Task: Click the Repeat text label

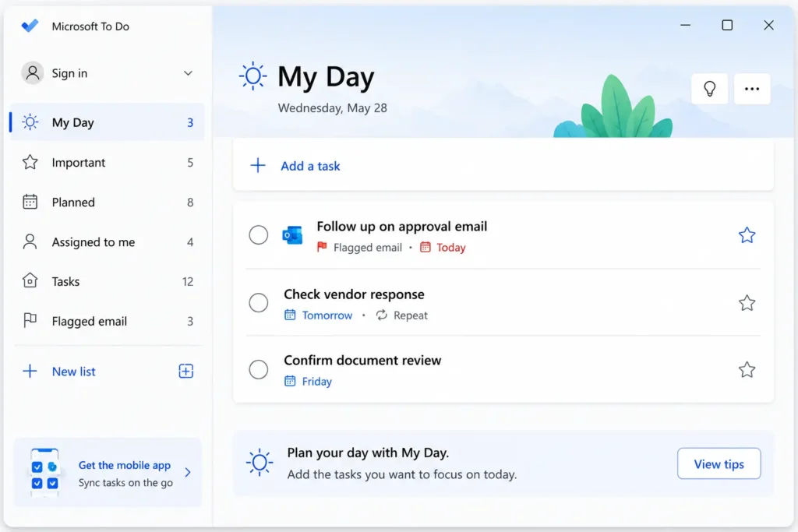Action: (410, 315)
